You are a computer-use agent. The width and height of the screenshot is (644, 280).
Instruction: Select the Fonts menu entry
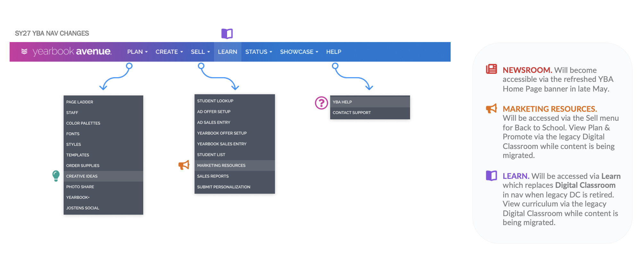(x=103, y=134)
